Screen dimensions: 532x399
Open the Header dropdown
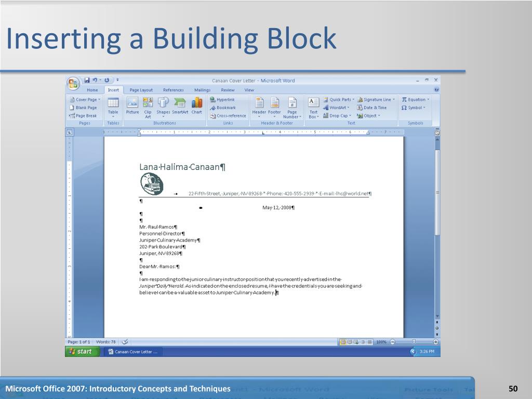pyautogui.click(x=259, y=107)
